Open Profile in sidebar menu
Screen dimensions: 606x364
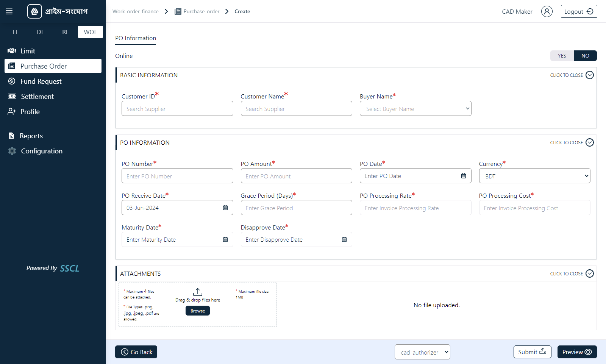(x=53, y=111)
